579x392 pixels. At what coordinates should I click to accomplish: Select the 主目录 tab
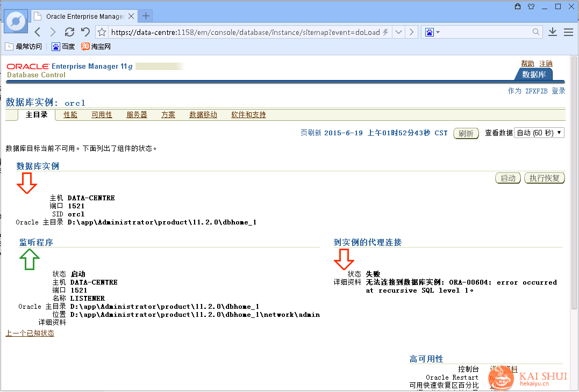37,115
